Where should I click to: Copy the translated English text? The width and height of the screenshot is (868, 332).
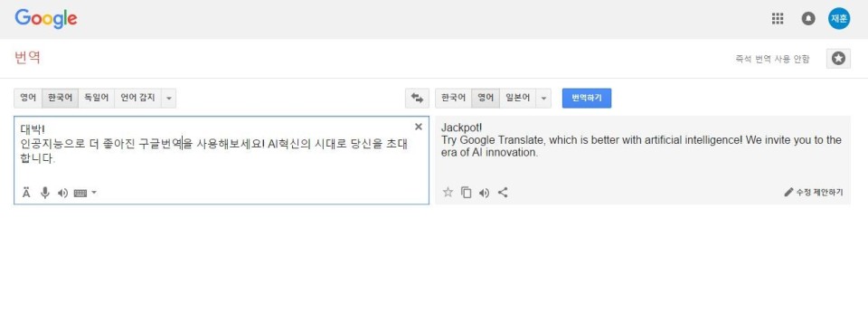467,193
